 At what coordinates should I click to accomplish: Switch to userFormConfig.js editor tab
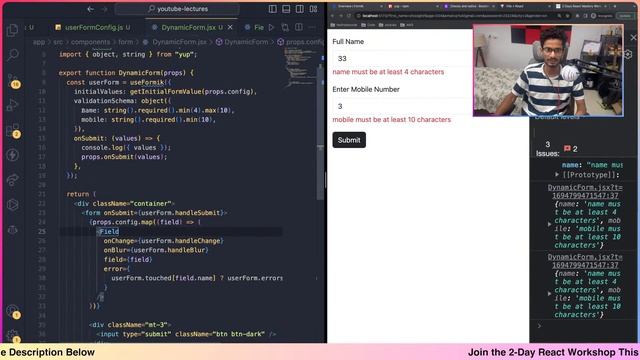tap(93, 27)
